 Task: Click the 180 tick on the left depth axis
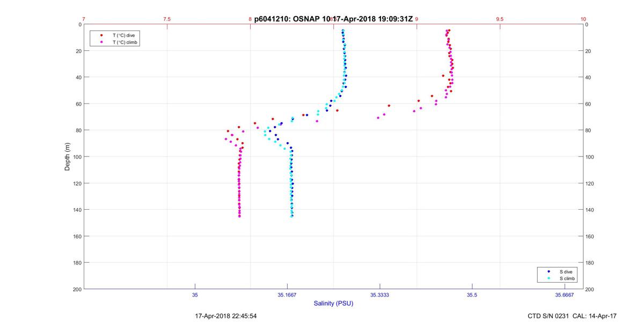click(76, 263)
